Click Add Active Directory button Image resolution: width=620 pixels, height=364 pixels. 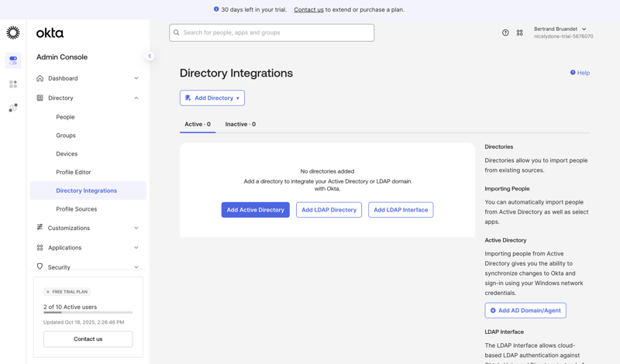click(256, 210)
